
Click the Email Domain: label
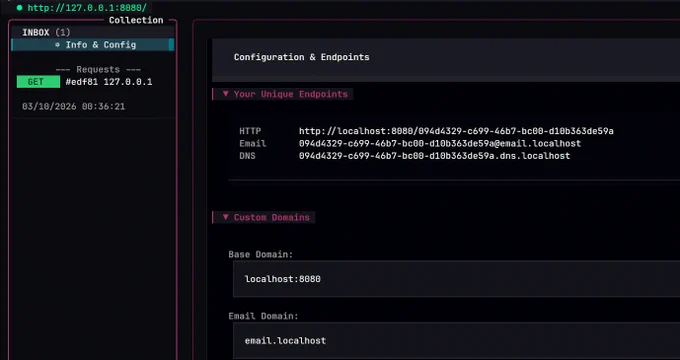click(x=263, y=316)
